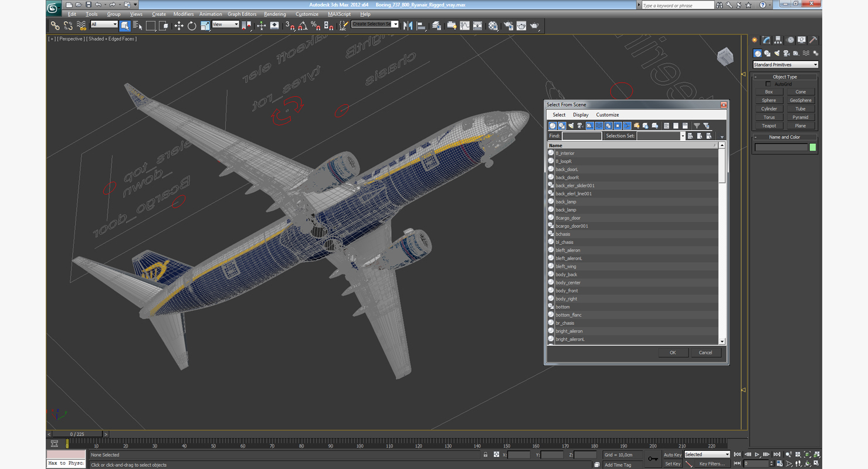This screenshot has height=469, width=868.
Task: Switch to the Modify command panel tab
Action: [x=766, y=40]
